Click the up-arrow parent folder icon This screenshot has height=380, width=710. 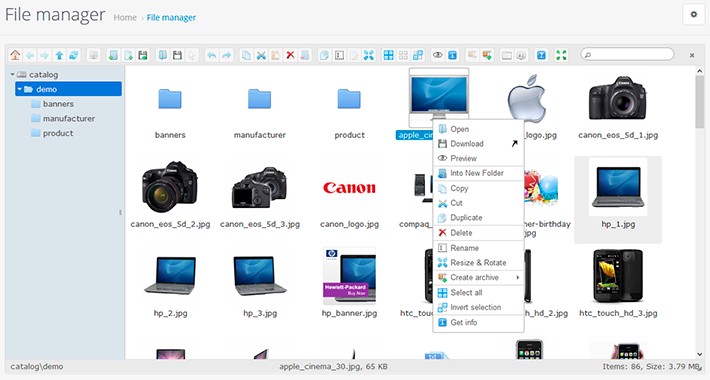coord(59,55)
